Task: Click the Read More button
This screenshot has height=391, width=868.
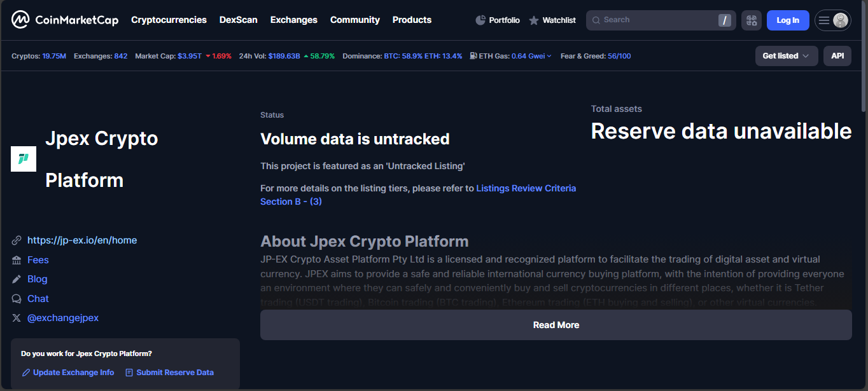Action: (x=556, y=325)
